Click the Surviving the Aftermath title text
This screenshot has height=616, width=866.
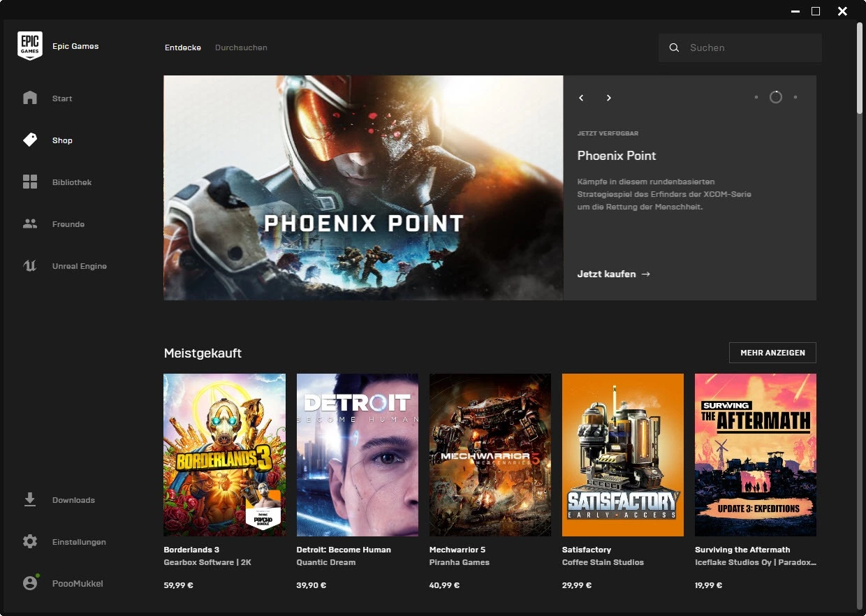click(742, 550)
